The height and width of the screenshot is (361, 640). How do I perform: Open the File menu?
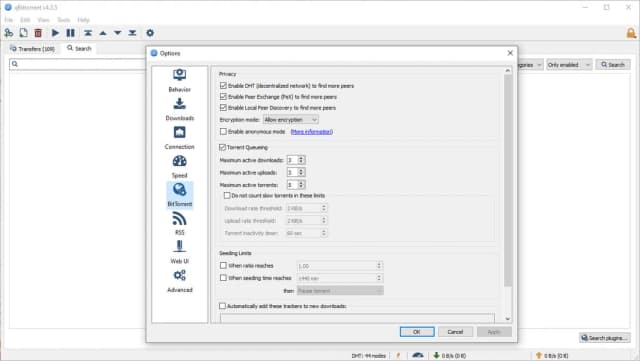[x=9, y=20]
